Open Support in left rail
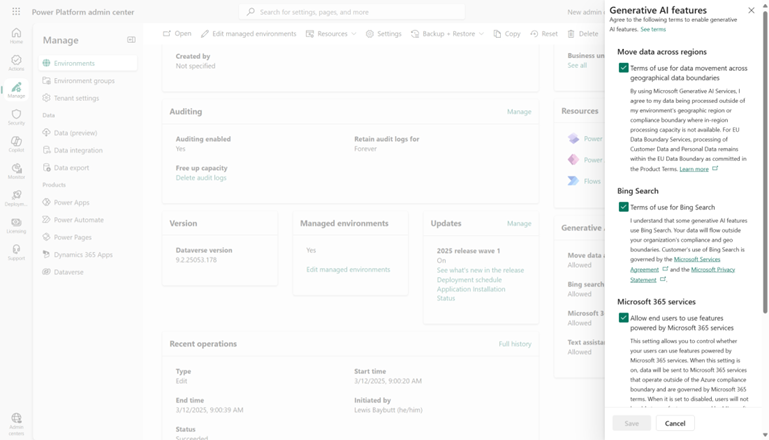This screenshot has height=440, width=769. point(16,252)
